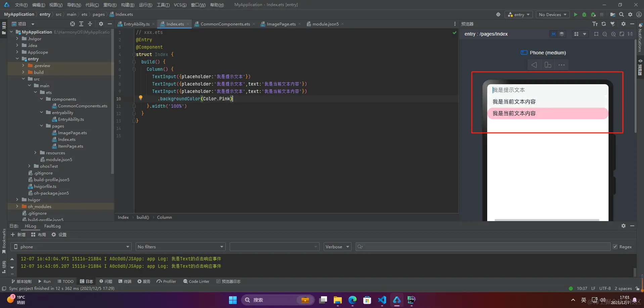Zoom out the previewer
The image size is (644, 308).
click(605, 34)
